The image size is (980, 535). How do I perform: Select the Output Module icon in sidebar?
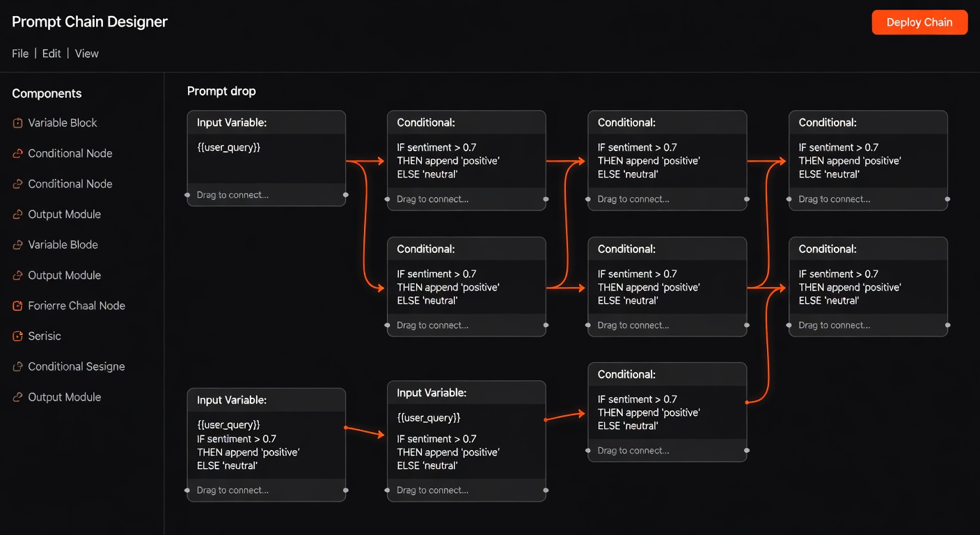(16, 214)
